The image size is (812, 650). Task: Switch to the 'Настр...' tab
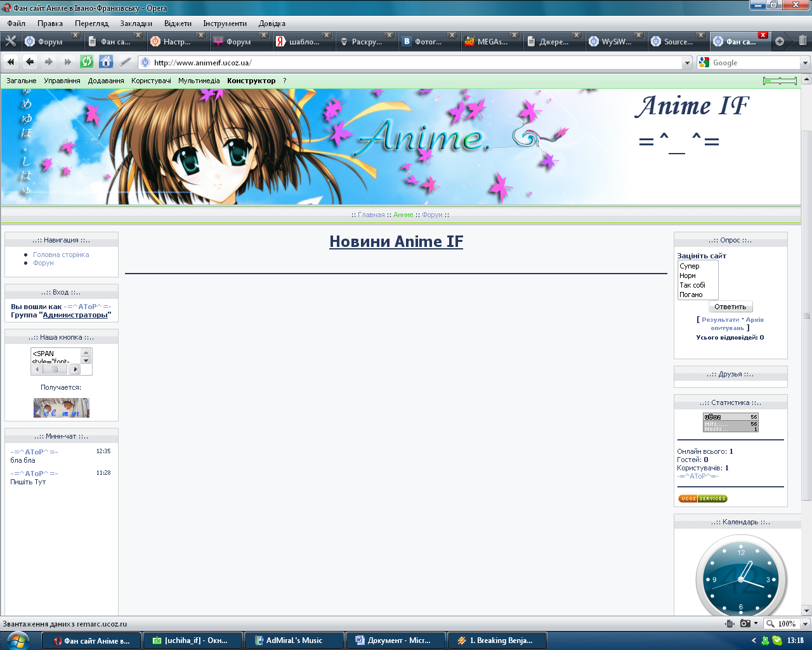pyautogui.click(x=177, y=42)
